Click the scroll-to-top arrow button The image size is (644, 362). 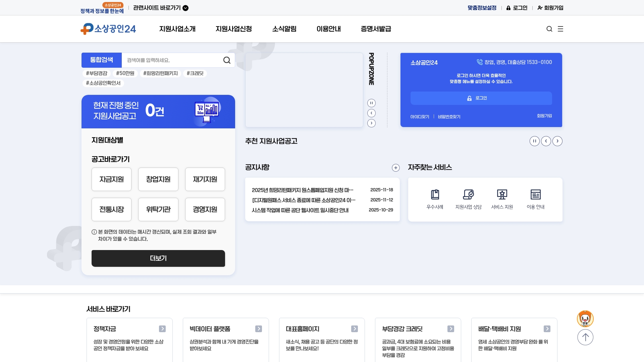click(585, 337)
